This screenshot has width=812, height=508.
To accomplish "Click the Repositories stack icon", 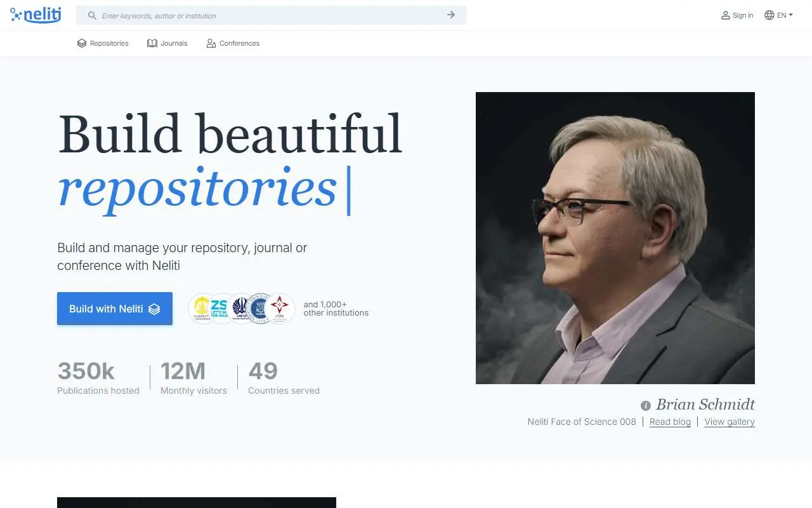I will pyautogui.click(x=82, y=43).
